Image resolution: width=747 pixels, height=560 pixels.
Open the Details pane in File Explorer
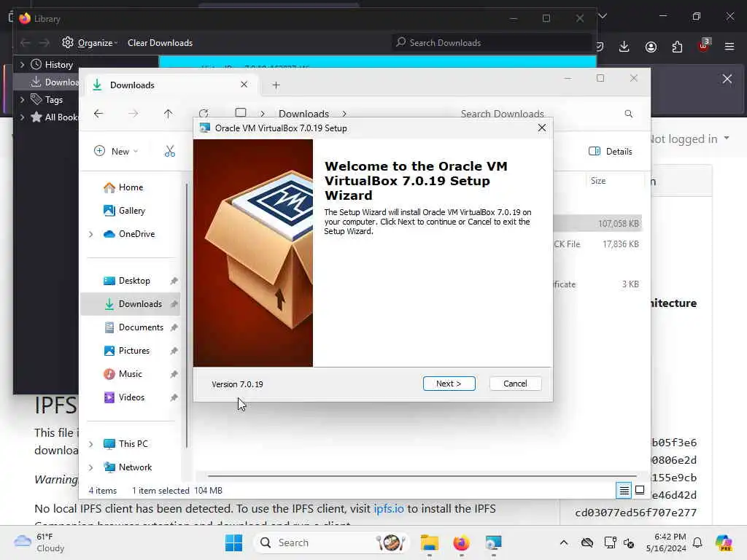tap(611, 152)
